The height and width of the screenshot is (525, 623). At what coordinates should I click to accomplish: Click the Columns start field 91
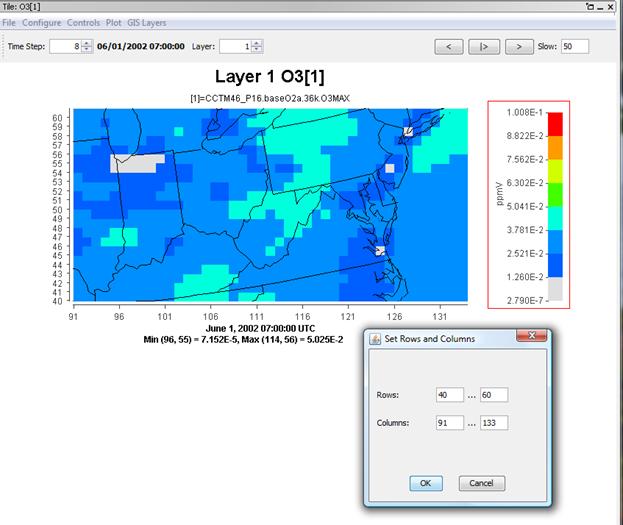coord(450,423)
